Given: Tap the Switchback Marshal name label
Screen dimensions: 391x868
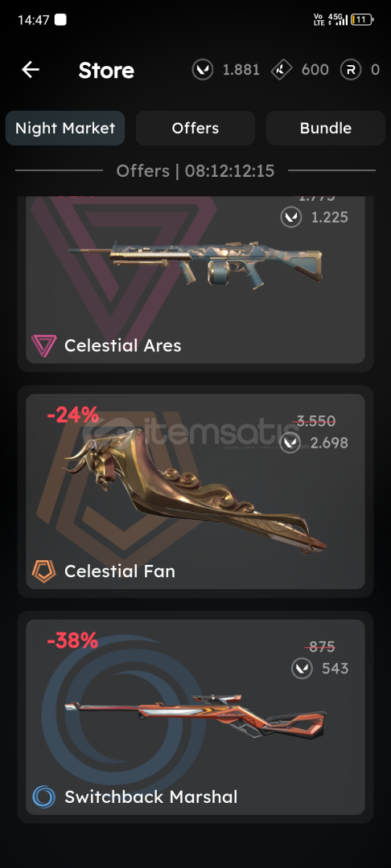Looking at the screenshot, I should tap(151, 796).
